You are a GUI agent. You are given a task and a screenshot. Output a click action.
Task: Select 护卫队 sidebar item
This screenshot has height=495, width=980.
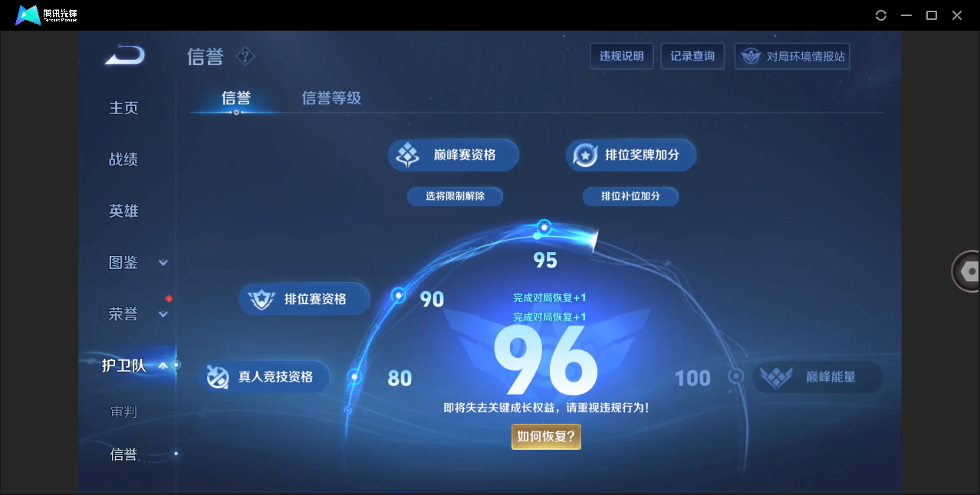tap(123, 366)
